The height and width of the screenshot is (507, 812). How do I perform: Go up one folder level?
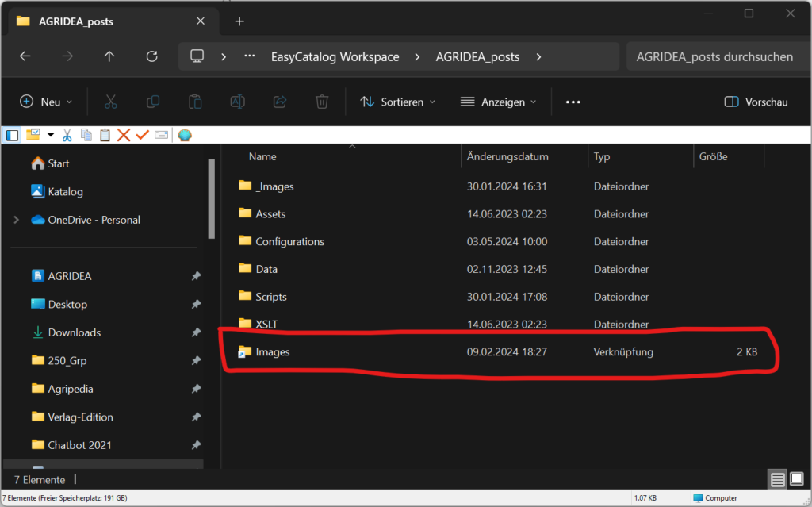(109, 56)
